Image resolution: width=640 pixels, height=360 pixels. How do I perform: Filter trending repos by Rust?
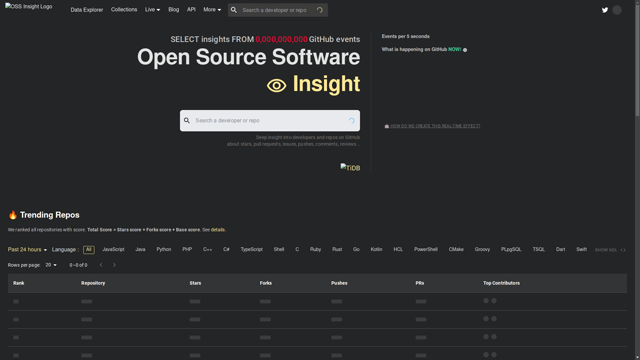(337, 249)
